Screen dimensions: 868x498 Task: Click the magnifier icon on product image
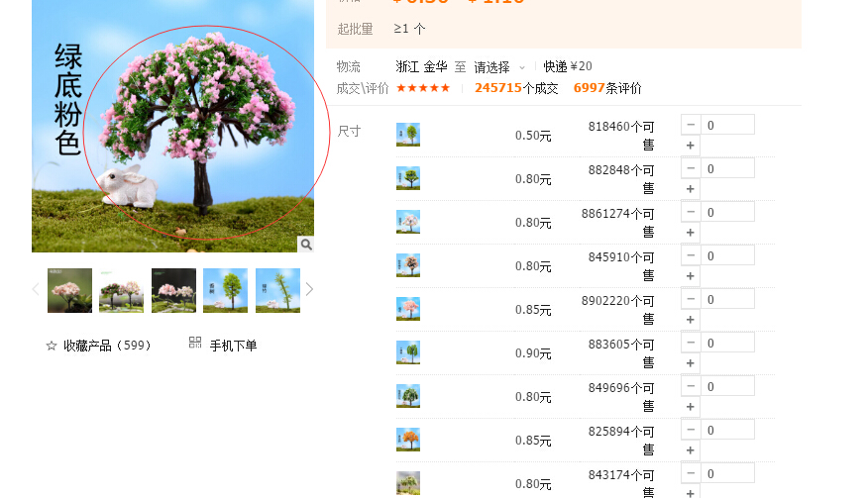tap(306, 244)
